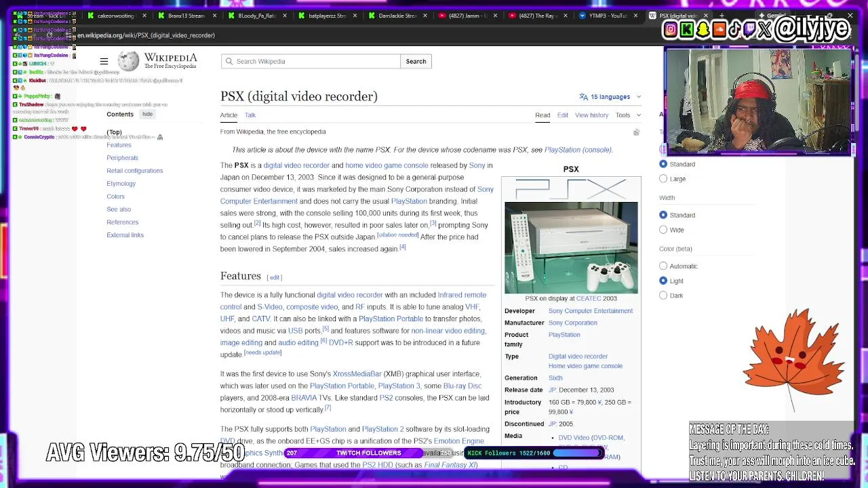Open the PlayStation (console) hatnote link
The height and width of the screenshot is (488, 868).
point(578,150)
